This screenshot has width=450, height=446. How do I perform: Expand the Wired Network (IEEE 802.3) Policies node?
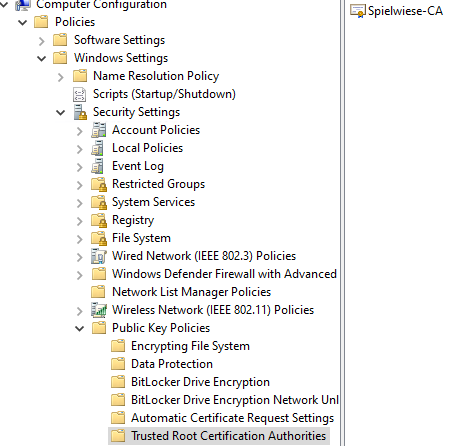pos(80,257)
